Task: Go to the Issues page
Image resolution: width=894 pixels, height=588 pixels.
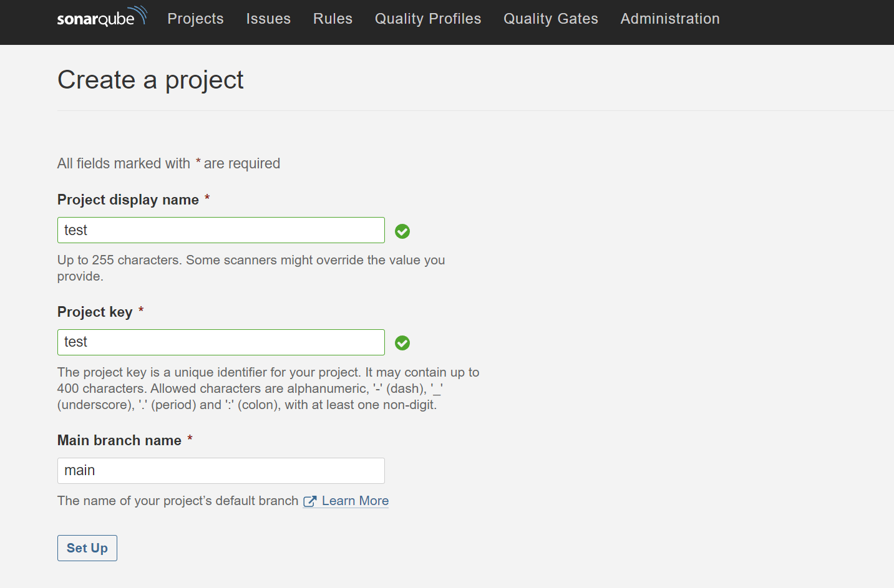Action: [x=268, y=19]
